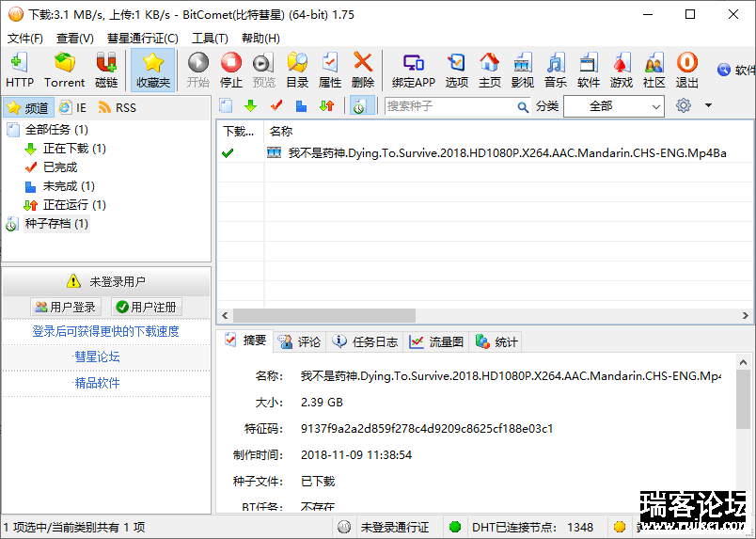
Task: Switch to the RSS sidebar tab
Action: coord(118,107)
